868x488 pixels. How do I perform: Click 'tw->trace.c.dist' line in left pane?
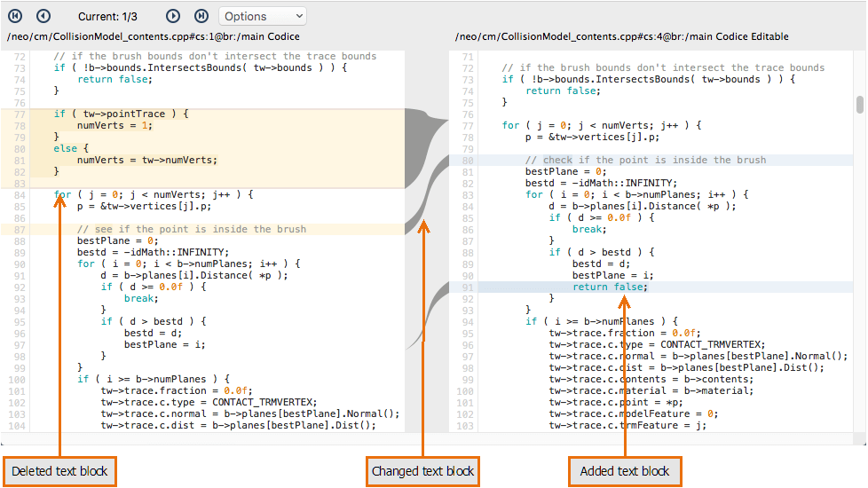pos(238,425)
